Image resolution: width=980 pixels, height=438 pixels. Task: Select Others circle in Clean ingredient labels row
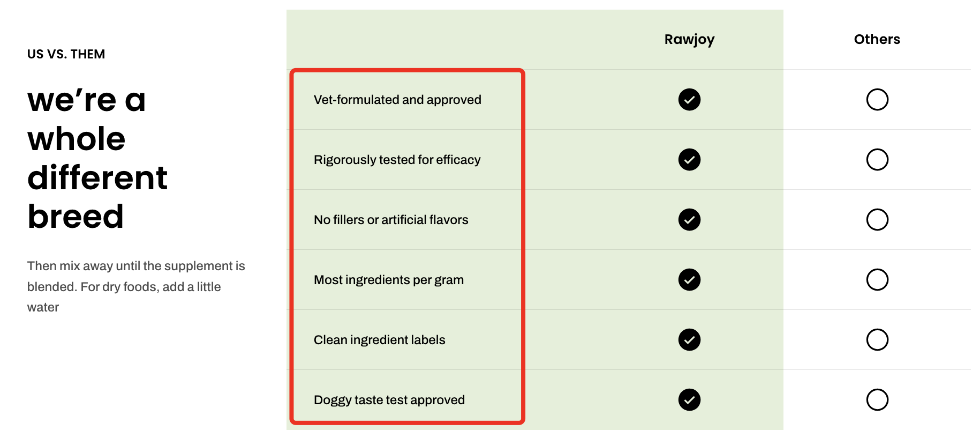877,340
